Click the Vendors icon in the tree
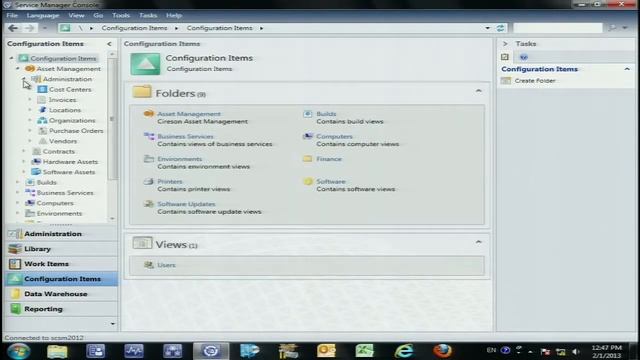Viewport: 640px width, 360px height. click(x=42, y=141)
